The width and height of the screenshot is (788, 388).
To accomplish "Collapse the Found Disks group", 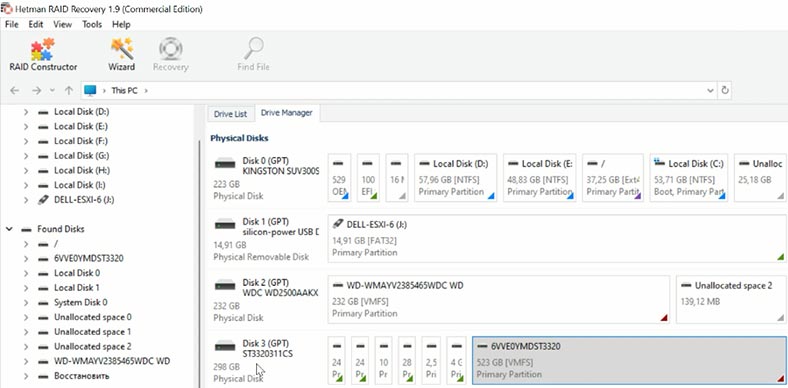I will point(9,229).
